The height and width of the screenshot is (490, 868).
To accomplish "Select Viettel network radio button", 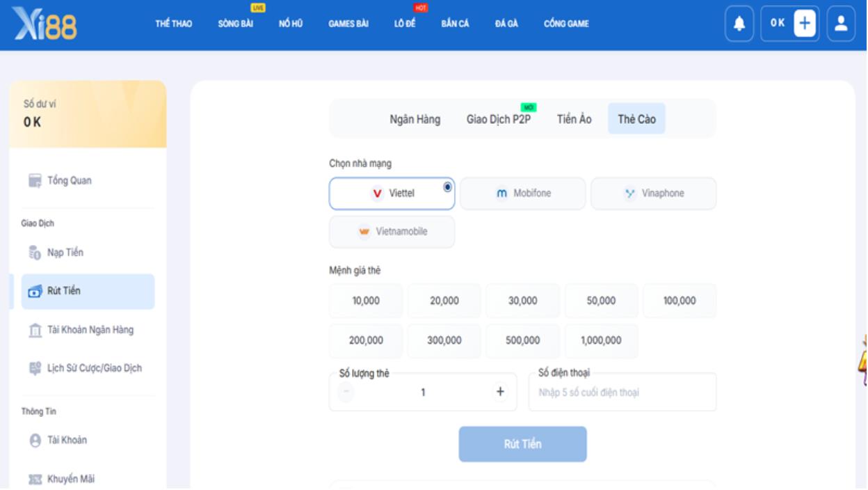I will coord(447,186).
